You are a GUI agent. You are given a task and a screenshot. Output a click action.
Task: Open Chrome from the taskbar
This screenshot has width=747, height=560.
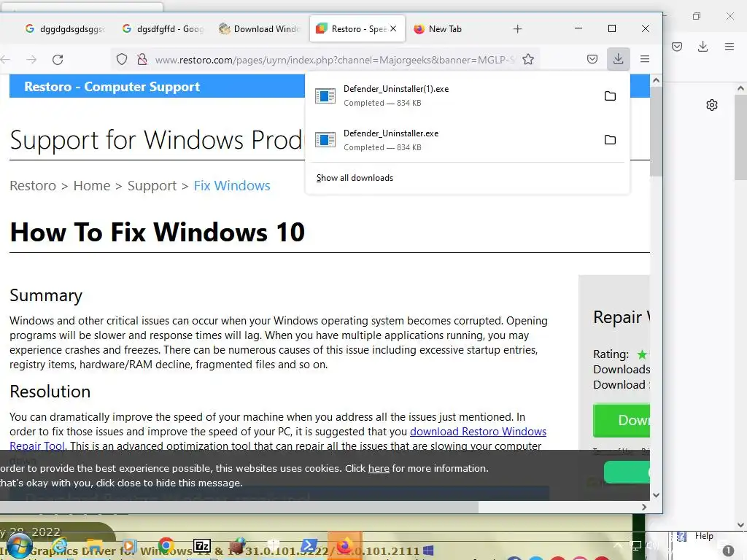tap(166, 545)
